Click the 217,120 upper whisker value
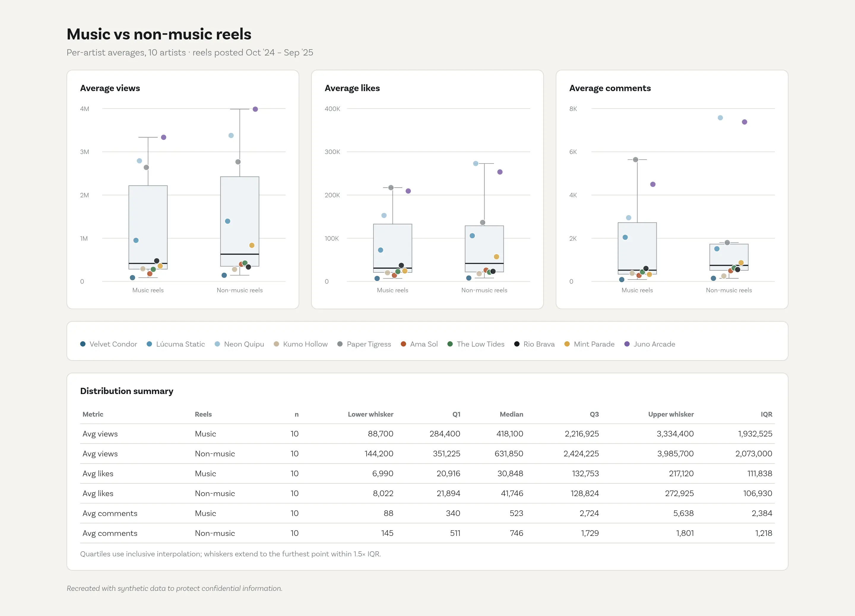This screenshot has height=616, width=855. point(681,474)
